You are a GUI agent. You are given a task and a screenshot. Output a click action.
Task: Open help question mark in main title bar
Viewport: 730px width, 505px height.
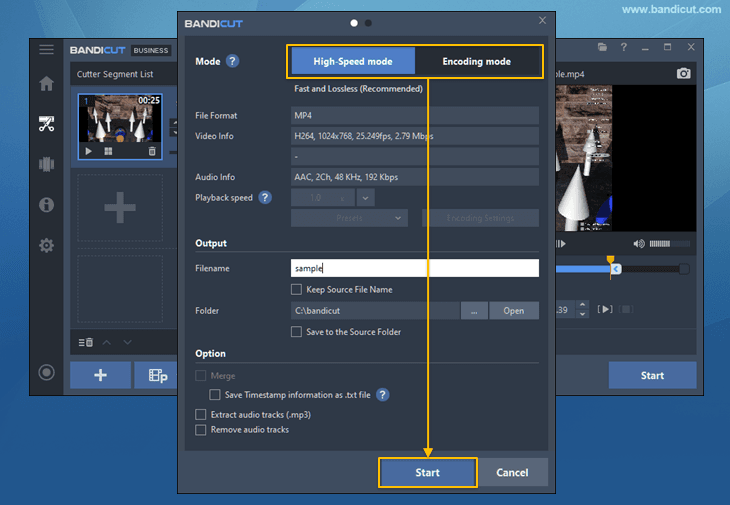(623, 47)
